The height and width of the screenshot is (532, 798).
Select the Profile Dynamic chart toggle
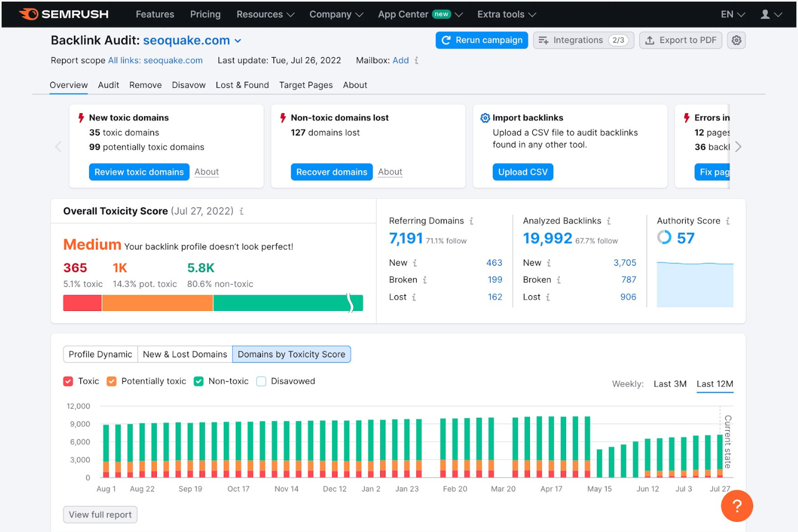100,354
